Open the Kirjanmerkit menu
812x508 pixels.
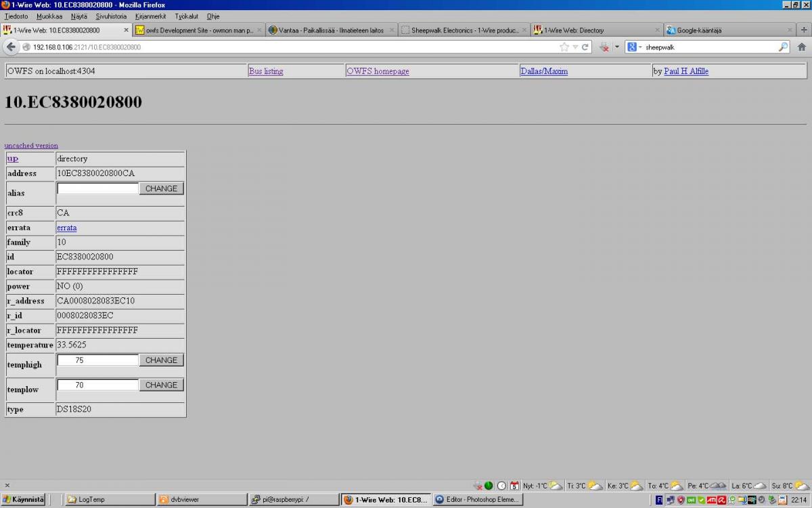coord(150,16)
